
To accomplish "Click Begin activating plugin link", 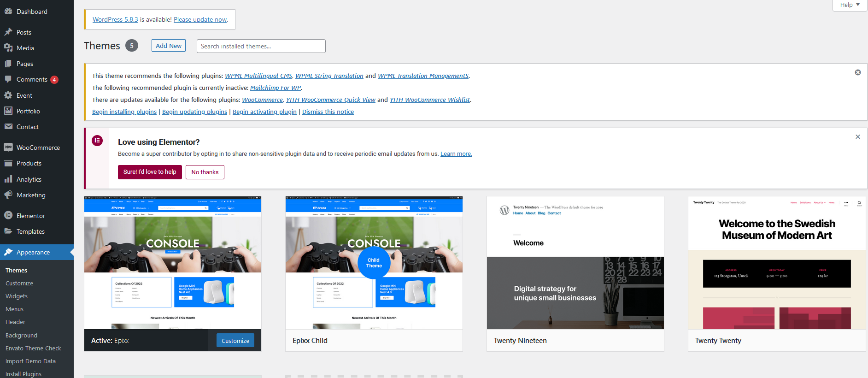I will [264, 112].
